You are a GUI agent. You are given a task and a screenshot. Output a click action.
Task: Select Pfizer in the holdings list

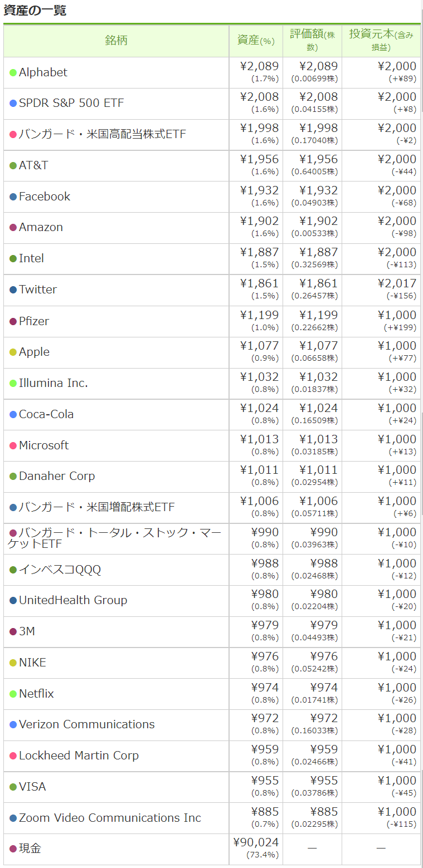tap(34, 321)
